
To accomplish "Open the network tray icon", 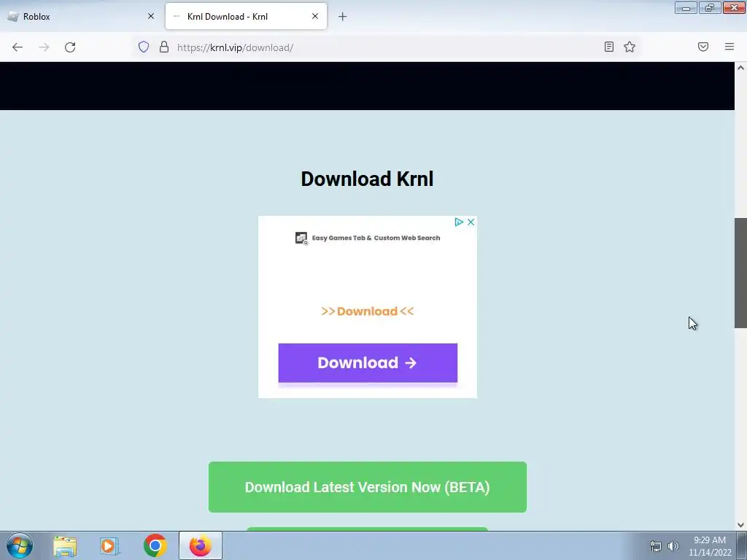I will coord(656,546).
